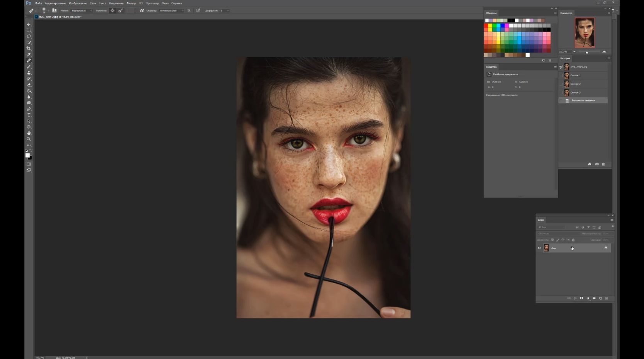Create a new layer

pos(600,298)
